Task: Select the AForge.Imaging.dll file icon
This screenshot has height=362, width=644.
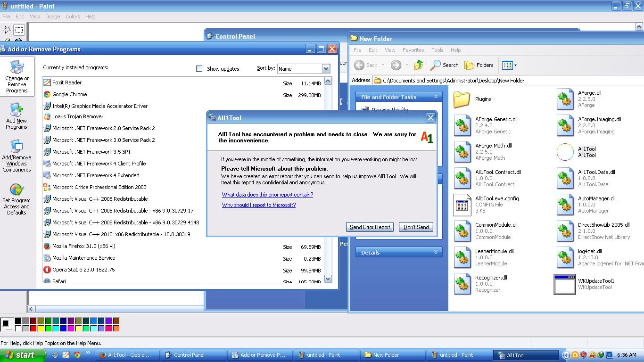Action: click(565, 125)
